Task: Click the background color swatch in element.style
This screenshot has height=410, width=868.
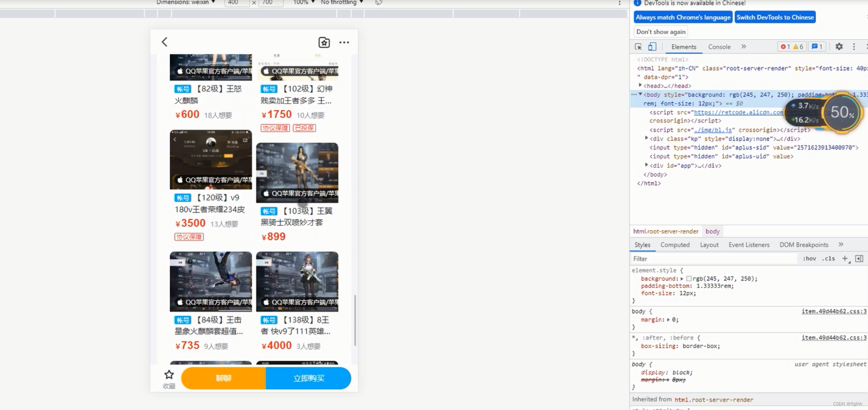Action: pos(689,279)
